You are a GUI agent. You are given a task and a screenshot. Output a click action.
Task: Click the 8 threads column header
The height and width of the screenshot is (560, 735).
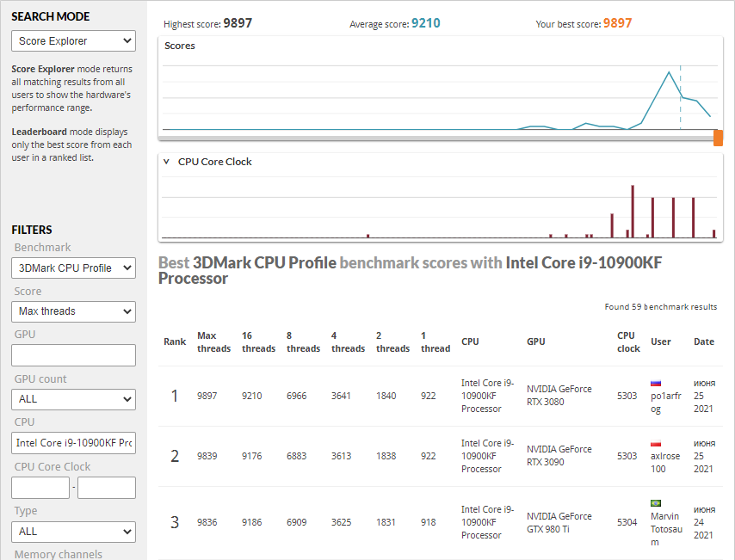click(303, 342)
